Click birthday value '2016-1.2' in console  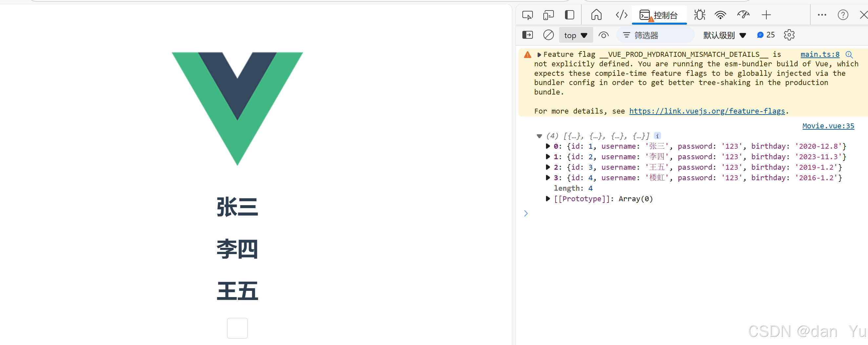pos(816,178)
